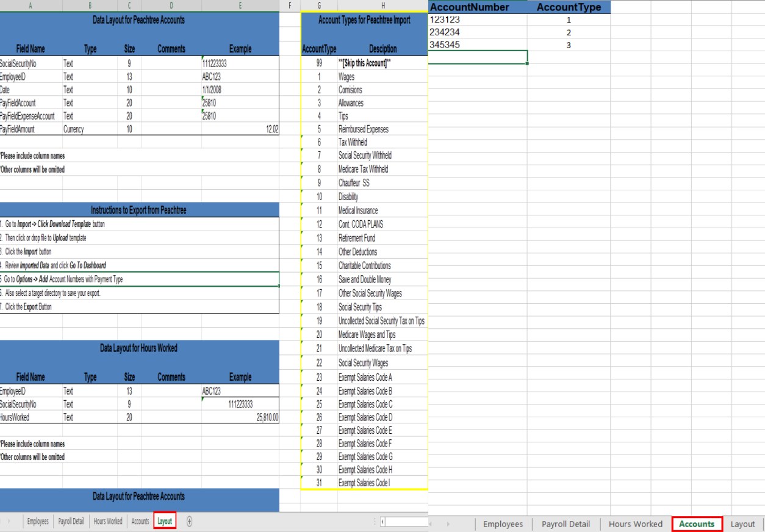This screenshot has width=765, height=532.
Task: Select the Chauffeur SS description cell
Action: (382, 183)
